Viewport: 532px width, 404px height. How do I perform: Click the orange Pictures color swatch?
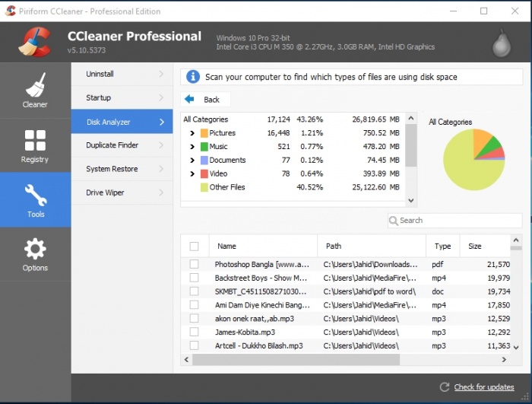pyautogui.click(x=204, y=133)
